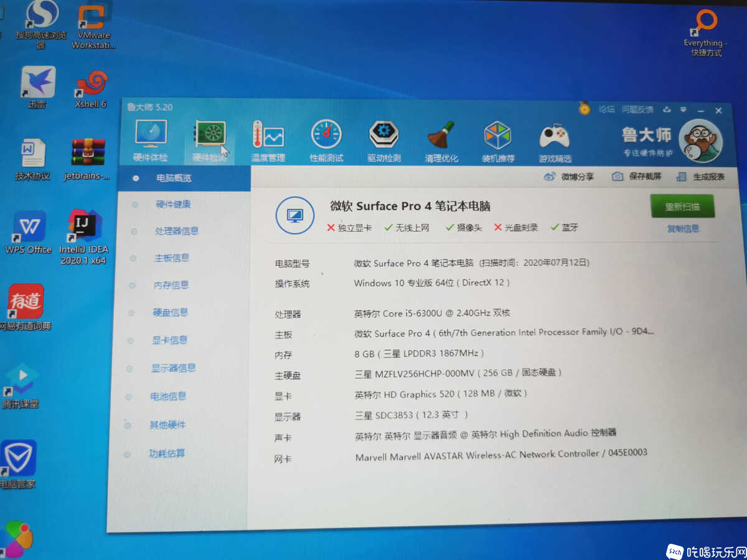
Task: Open the jetbrains archive file on desktop
Action: click(x=87, y=160)
